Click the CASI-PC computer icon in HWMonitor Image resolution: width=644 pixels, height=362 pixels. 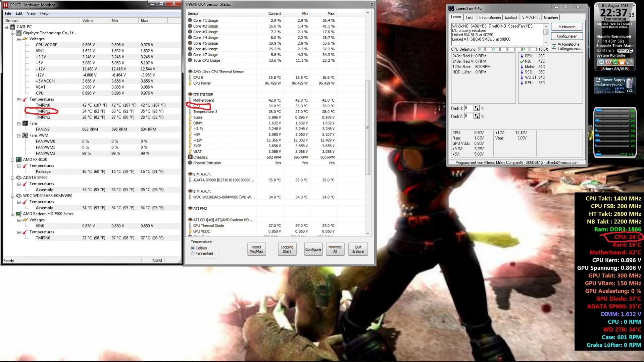tap(12, 27)
